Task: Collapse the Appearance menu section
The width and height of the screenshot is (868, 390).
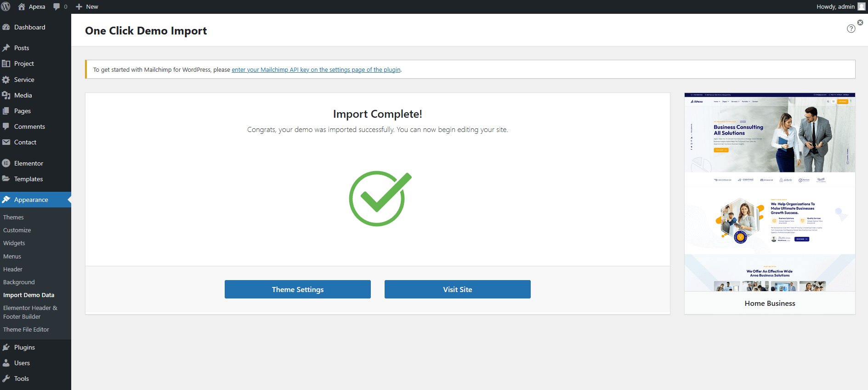Action: tap(31, 200)
